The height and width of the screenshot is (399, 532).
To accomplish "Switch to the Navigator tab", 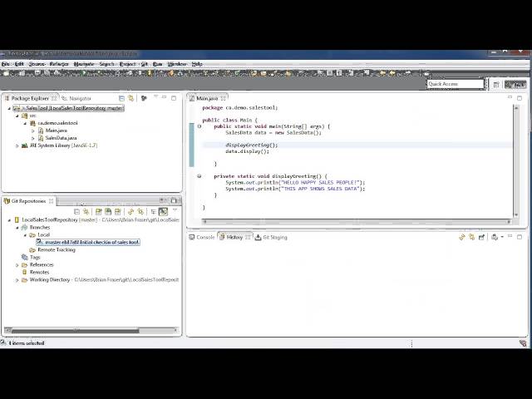I will [76, 98].
